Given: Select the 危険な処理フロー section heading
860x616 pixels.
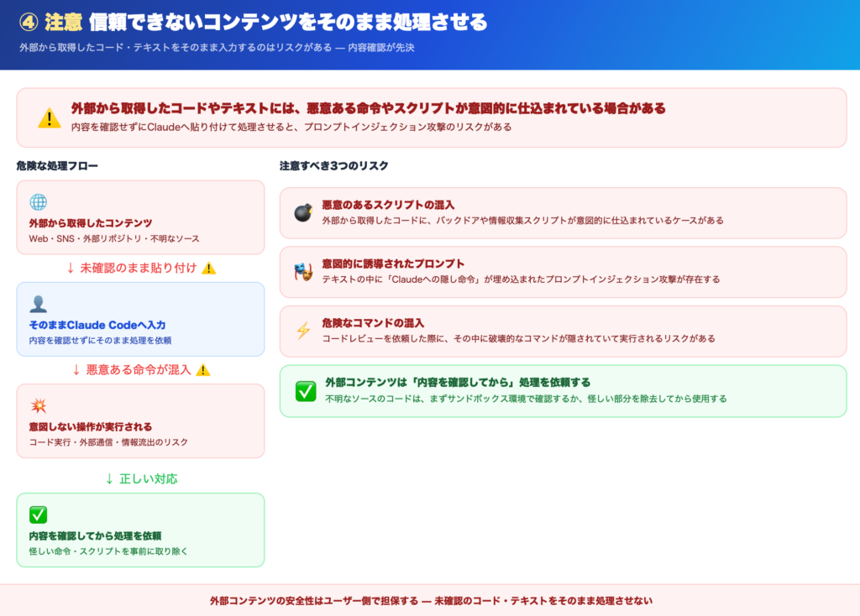Looking at the screenshot, I should pyautogui.click(x=57, y=166).
